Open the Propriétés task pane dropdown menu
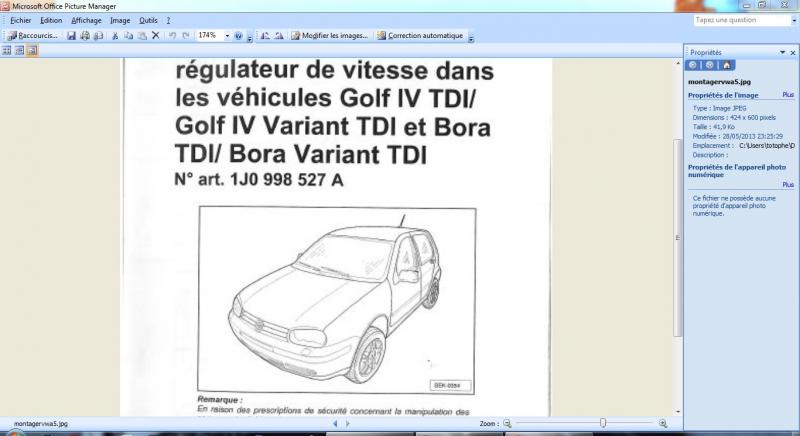Viewport: 800px width, 436px height. pyautogui.click(x=783, y=53)
